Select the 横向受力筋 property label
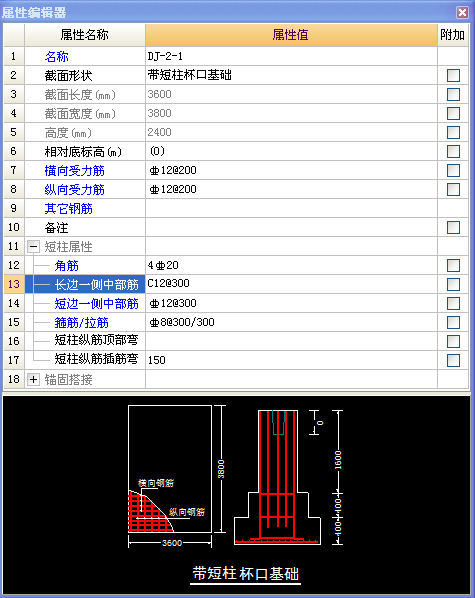The width and height of the screenshot is (475, 598). click(74, 170)
